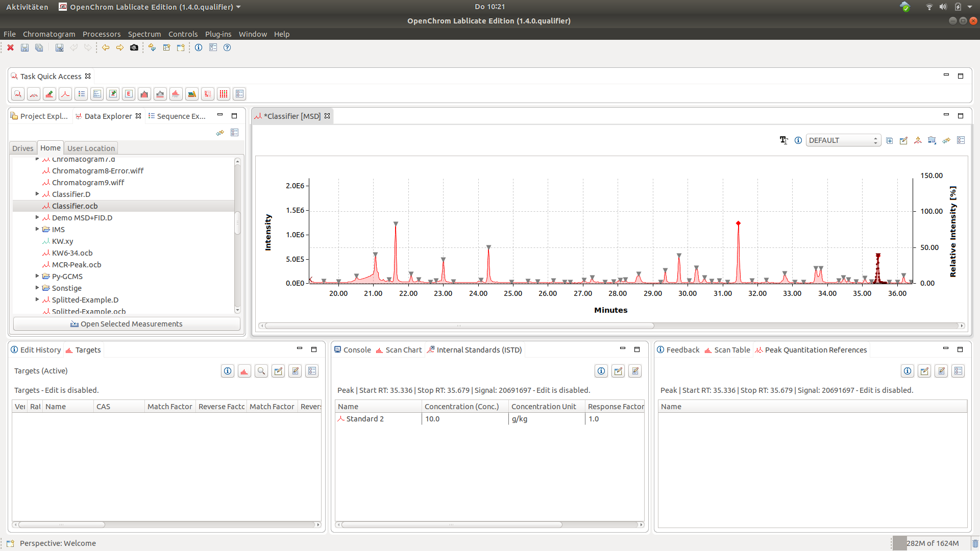Image resolution: width=980 pixels, height=551 pixels.
Task: Click the Save As icon in main toolbar
Action: 59,47
